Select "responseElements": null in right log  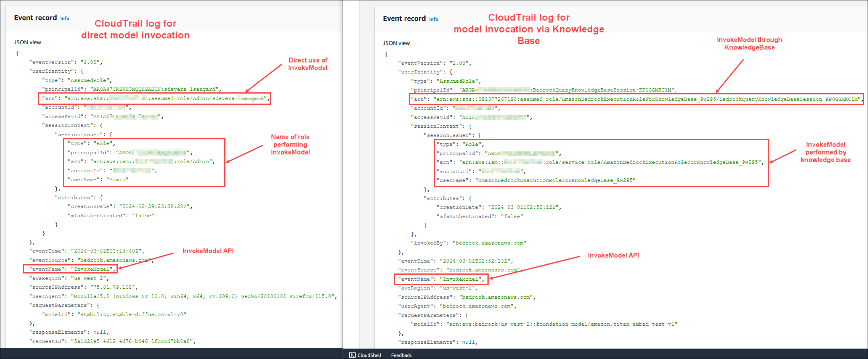point(438,342)
